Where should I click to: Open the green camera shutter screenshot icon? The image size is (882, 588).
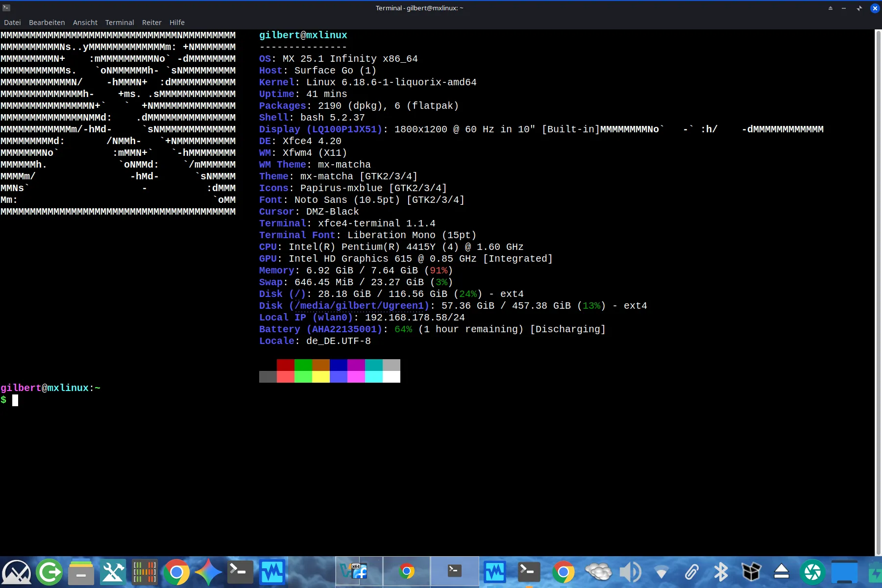812,572
